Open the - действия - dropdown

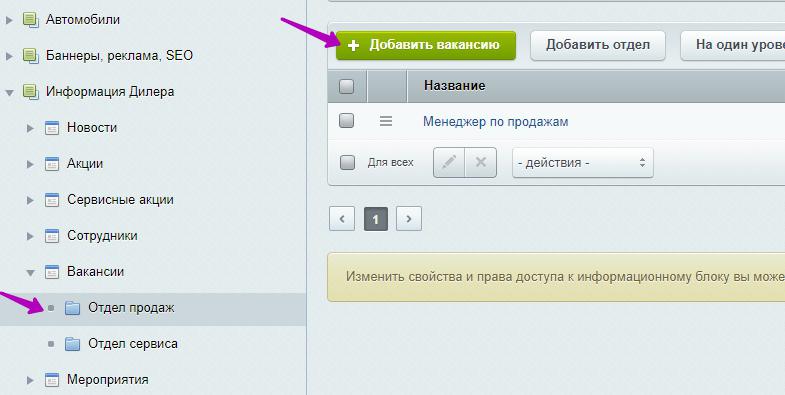point(583,163)
